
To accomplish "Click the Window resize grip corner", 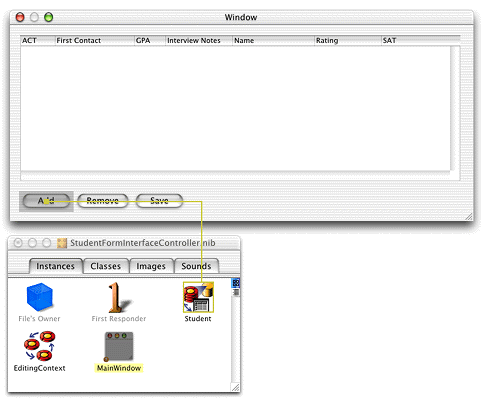I will pyautogui.click(x=469, y=217).
